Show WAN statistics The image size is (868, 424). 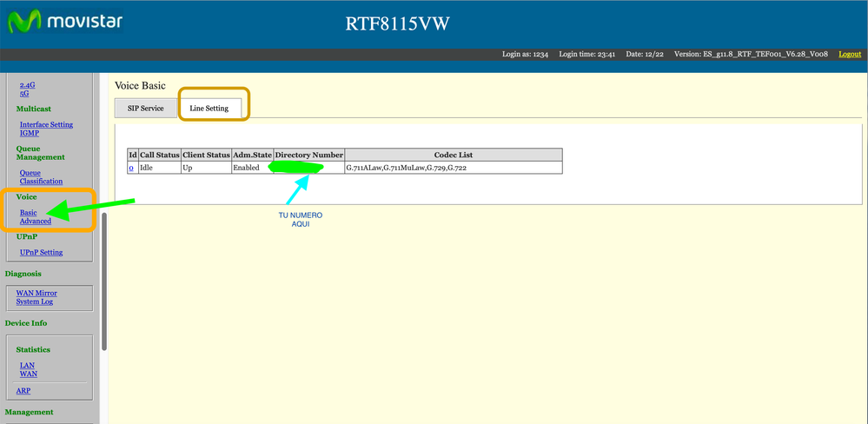pyautogui.click(x=28, y=374)
